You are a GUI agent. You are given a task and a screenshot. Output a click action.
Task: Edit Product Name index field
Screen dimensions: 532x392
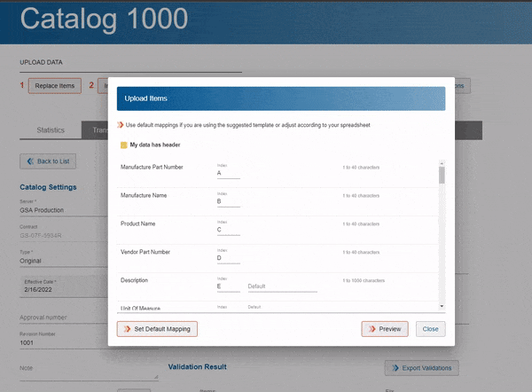(x=229, y=230)
